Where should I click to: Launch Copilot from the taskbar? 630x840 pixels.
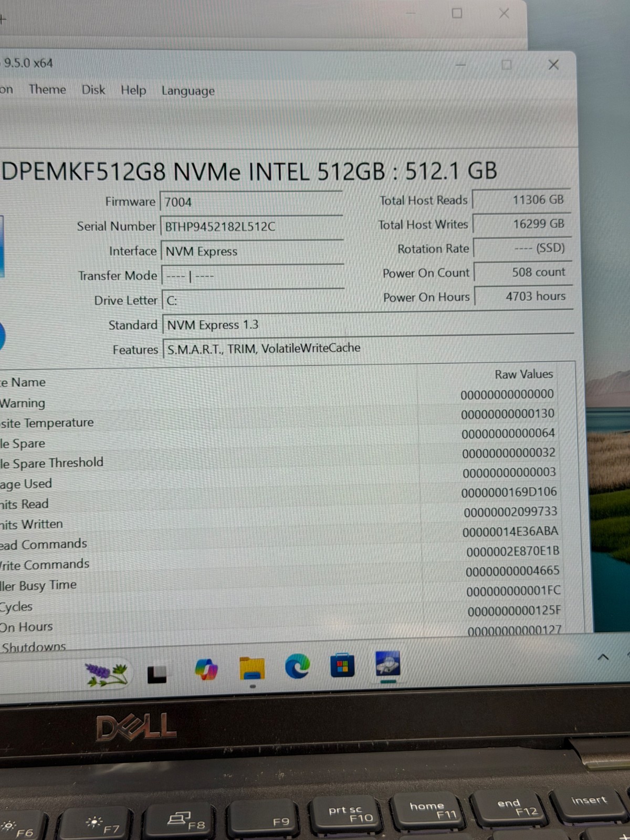[x=206, y=670]
